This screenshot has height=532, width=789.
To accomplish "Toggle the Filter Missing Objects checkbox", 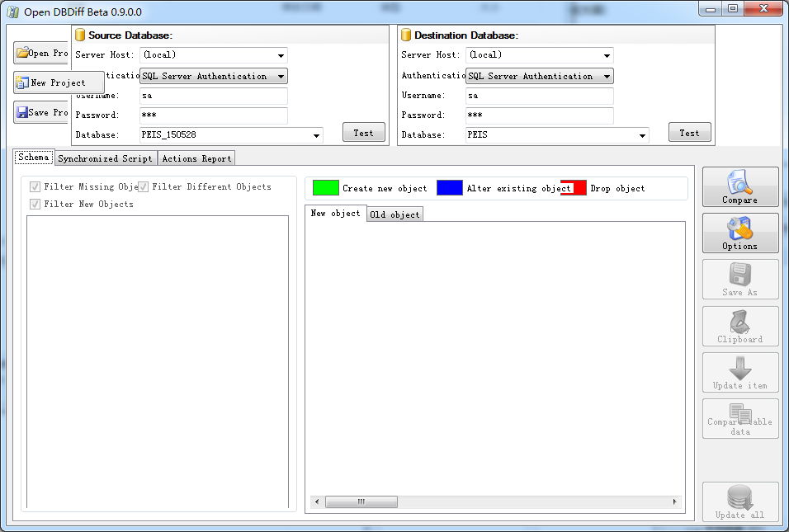I will tap(35, 186).
